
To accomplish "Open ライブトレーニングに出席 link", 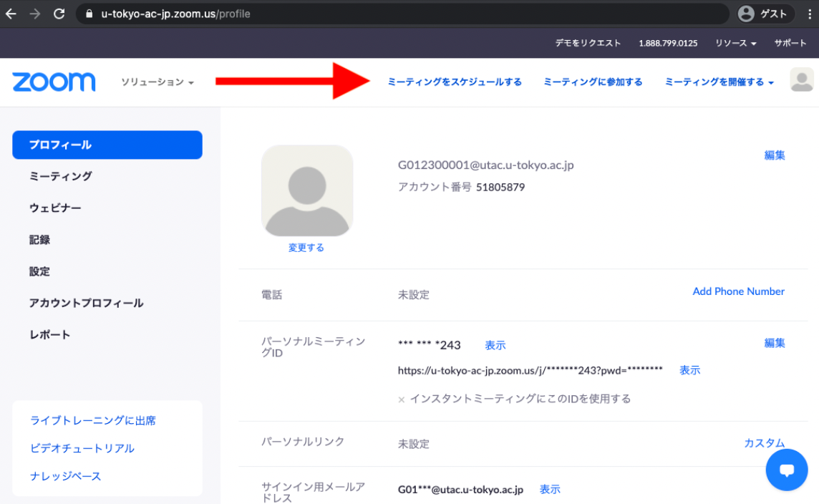I will (x=93, y=420).
